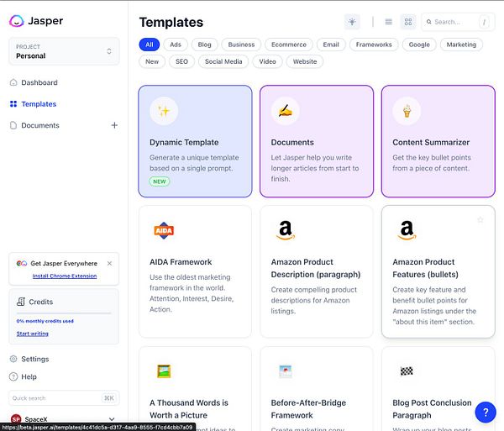Click the monthly credits progress bar
504x431 pixels.
tap(64, 313)
